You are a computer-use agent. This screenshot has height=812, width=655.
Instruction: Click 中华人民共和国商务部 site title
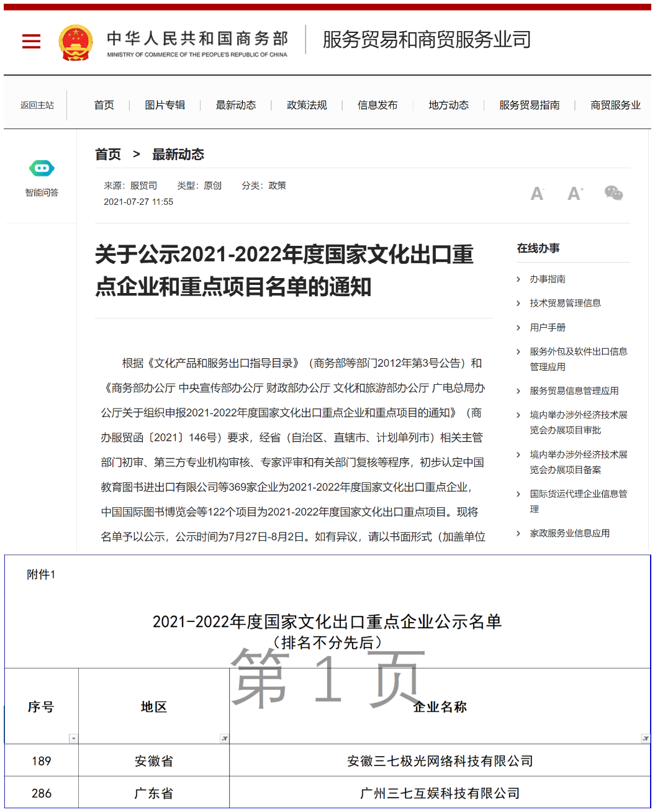click(197, 38)
